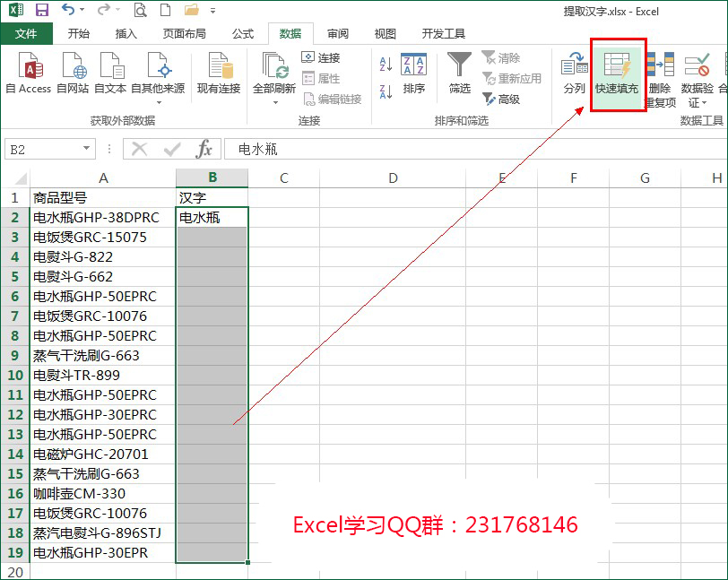This screenshot has width=728, height=580.
Task: Import data via 自网站 icon
Action: (x=73, y=73)
